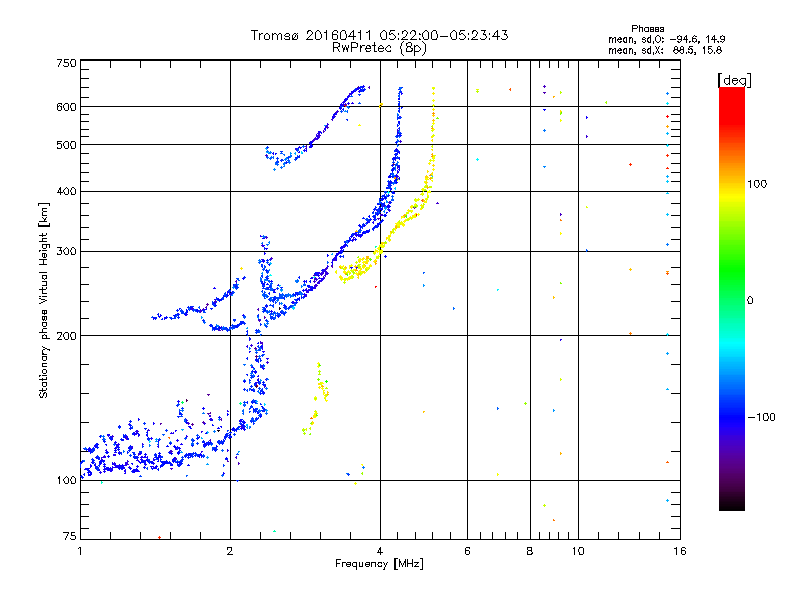Click y-axis tick label "200"
800x600 pixels.
pos(66,336)
